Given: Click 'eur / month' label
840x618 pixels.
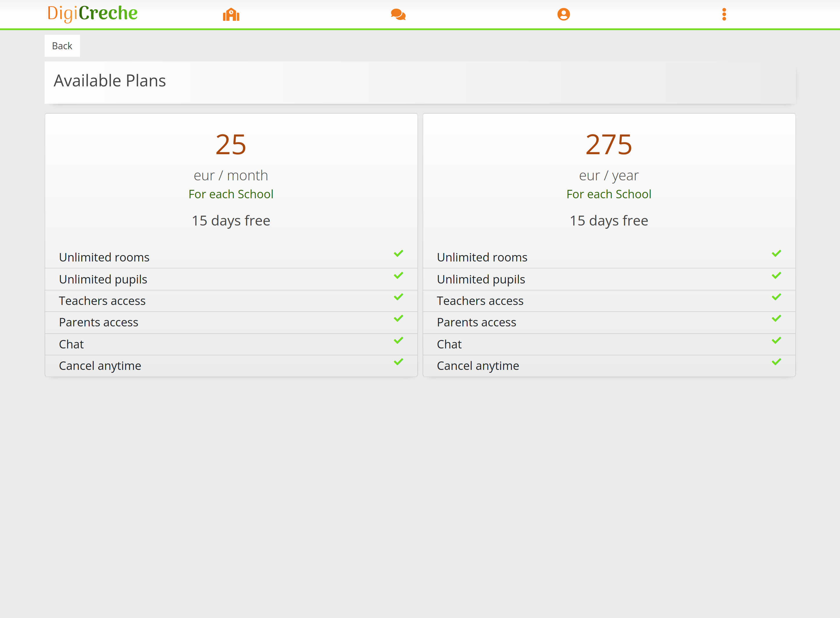Looking at the screenshot, I should pos(231,175).
